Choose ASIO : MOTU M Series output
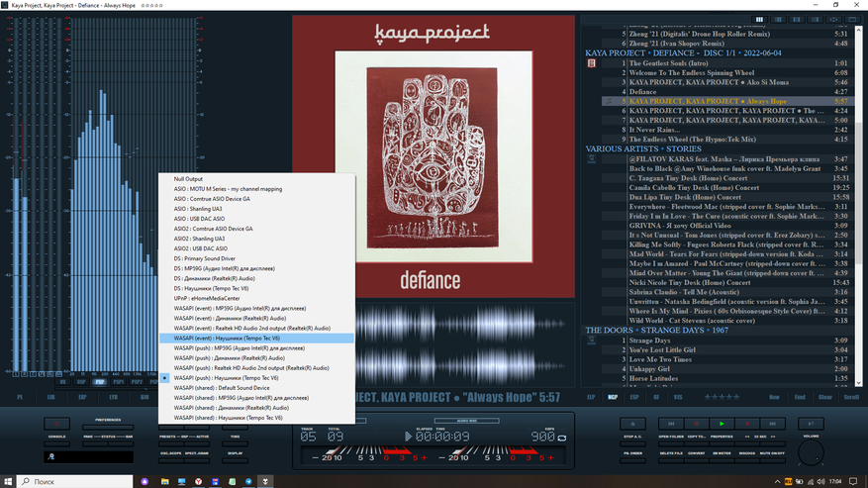This screenshot has width=868, height=488. [256, 189]
